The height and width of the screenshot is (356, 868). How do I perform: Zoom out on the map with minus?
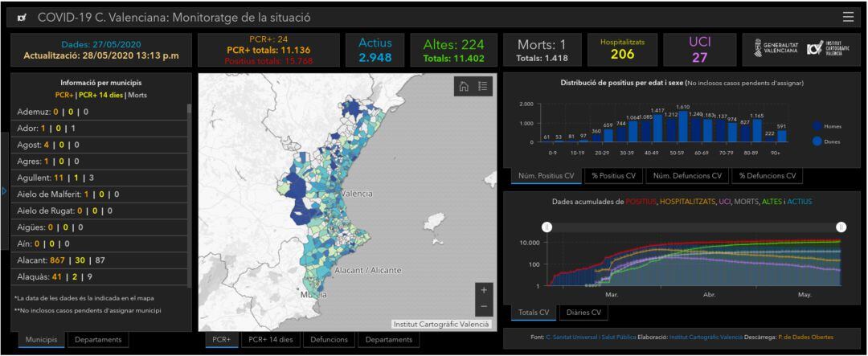coord(483,307)
